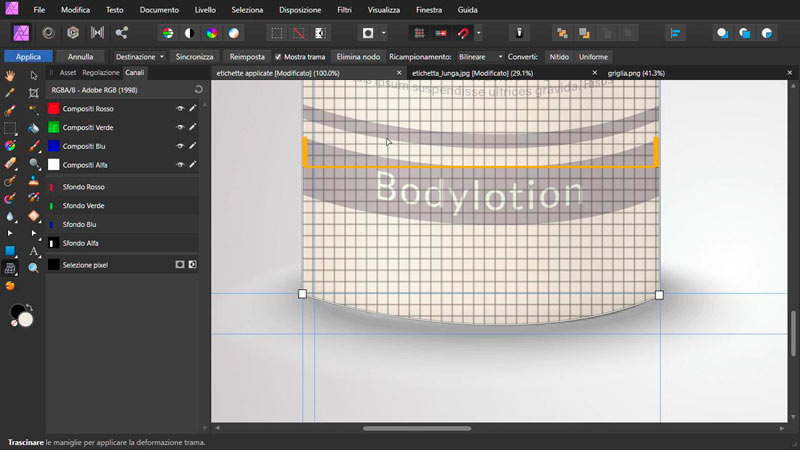The height and width of the screenshot is (450, 800).
Task: Select the Clone stamp tool
Action: tap(34, 181)
